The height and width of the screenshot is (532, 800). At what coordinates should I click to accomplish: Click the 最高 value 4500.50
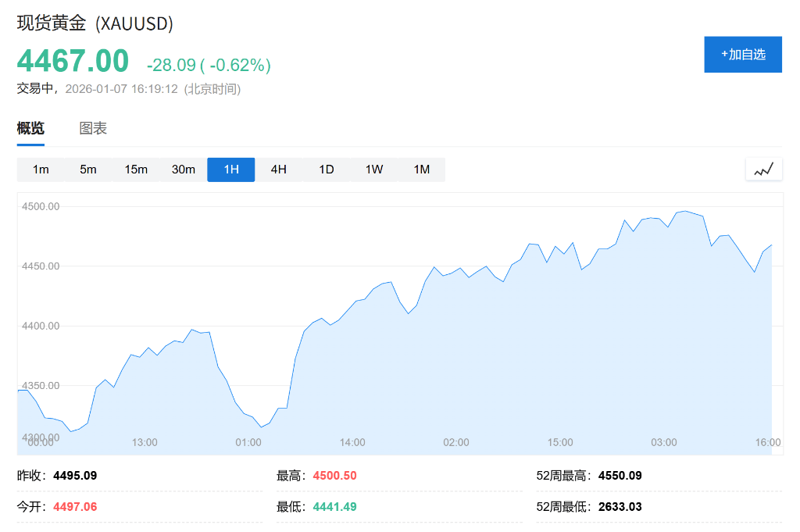[334, 476]
